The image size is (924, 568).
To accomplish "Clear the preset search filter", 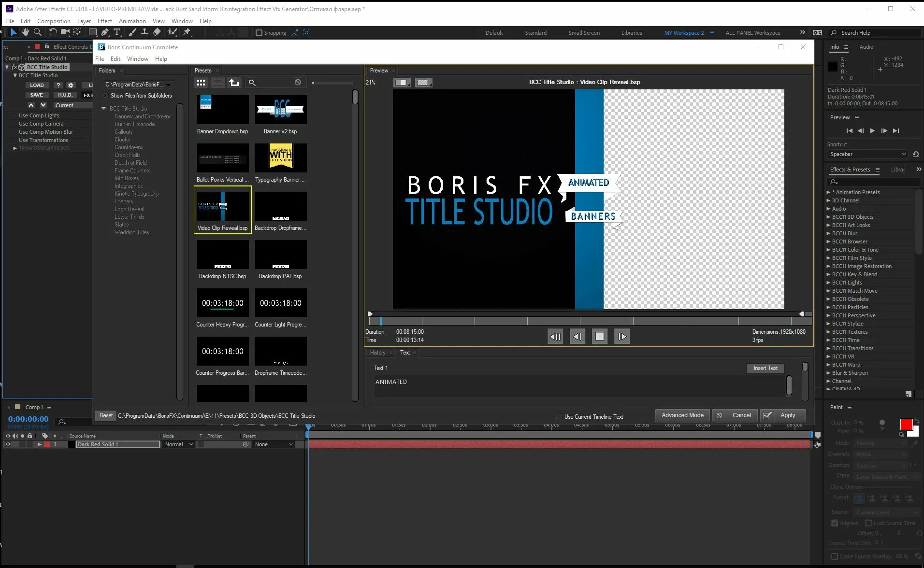I will 298,83.
